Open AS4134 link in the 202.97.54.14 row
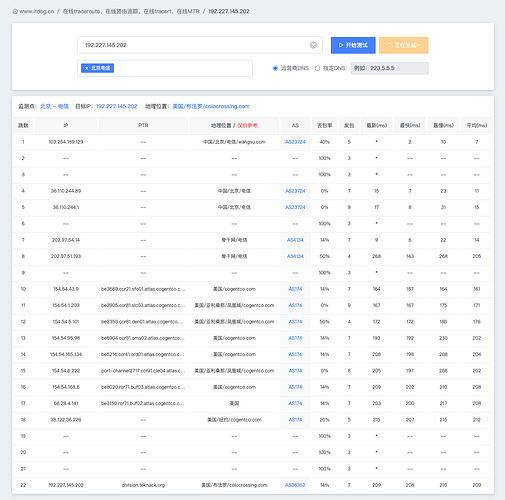Image resolution: width=505 pixels, height=500 pixels. [295, 240]
